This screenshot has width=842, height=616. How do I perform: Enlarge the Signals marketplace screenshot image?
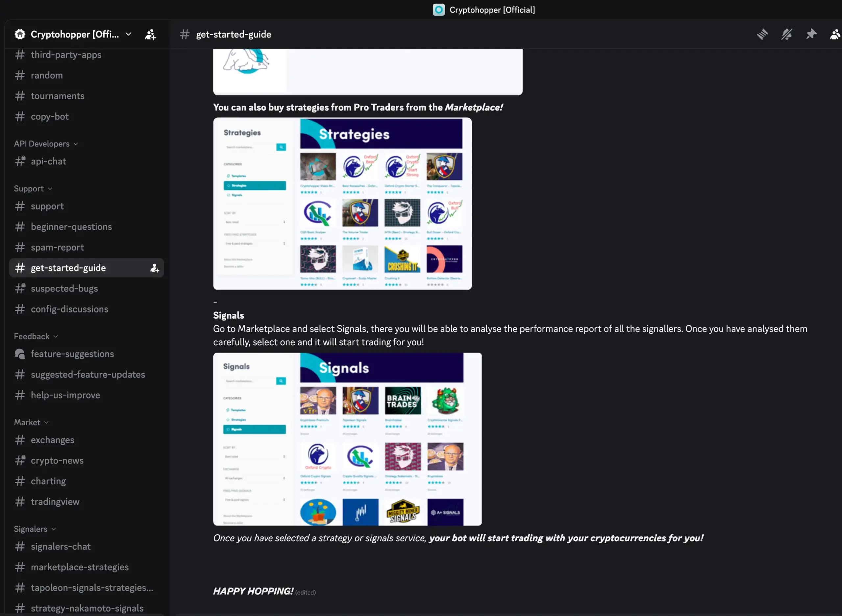pyautogui.click(x=347, y=439)
